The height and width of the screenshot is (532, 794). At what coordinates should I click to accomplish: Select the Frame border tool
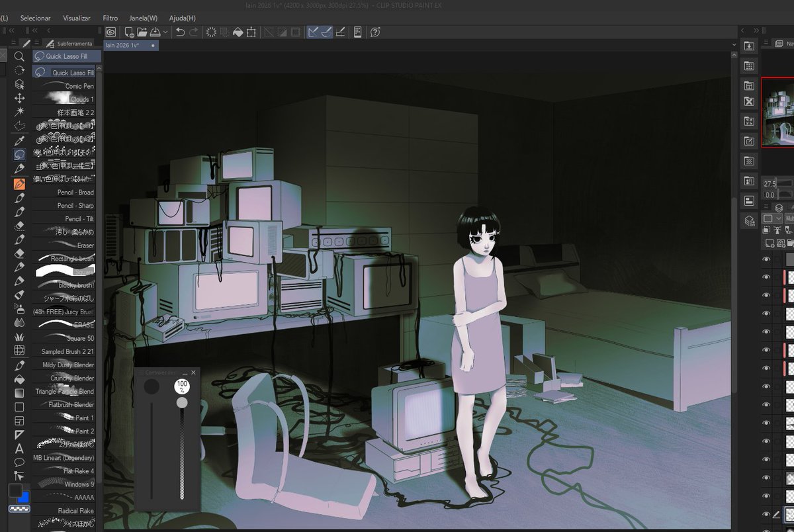19,421
